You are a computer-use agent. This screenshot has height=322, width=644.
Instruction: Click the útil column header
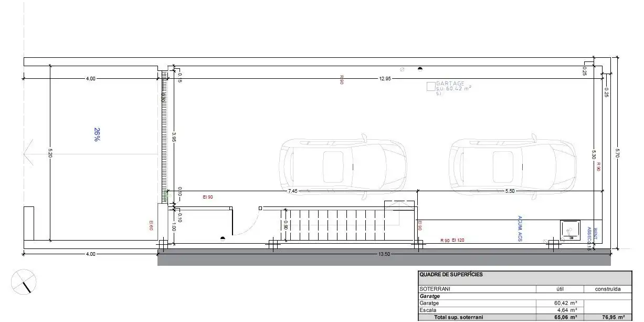(560, 289)
